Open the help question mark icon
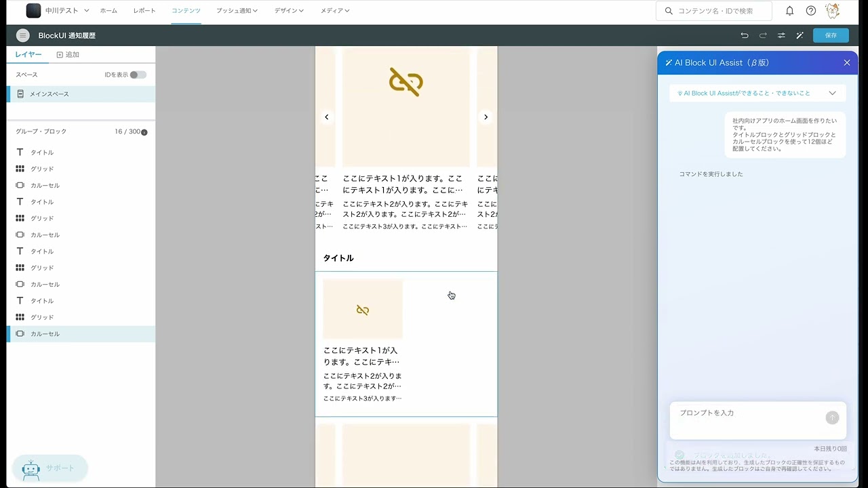Image resolution: width=868 pixels, height=488 pixels. point(811,11)
